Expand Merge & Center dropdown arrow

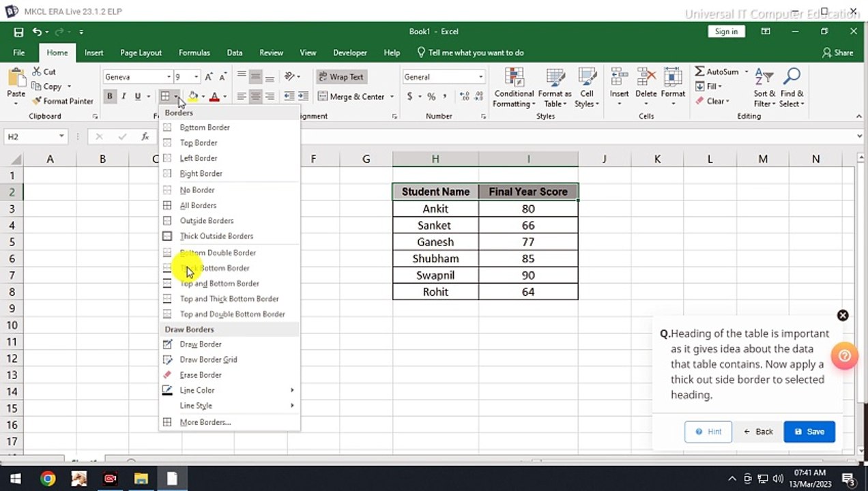tap(392, 97)
